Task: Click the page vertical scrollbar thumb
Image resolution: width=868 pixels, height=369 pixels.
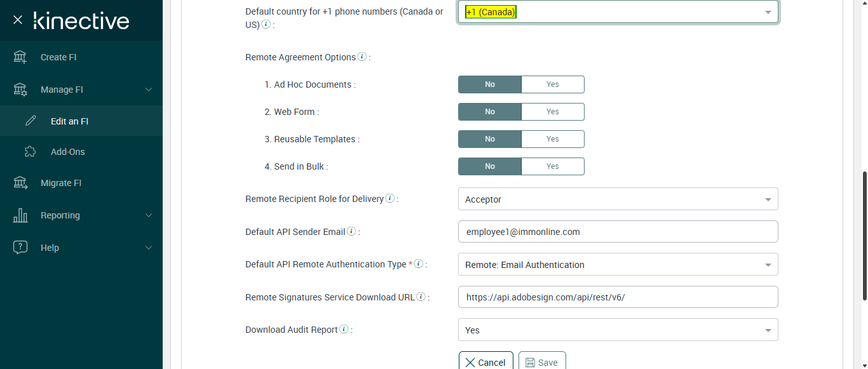Action: (x=864, y=235)
